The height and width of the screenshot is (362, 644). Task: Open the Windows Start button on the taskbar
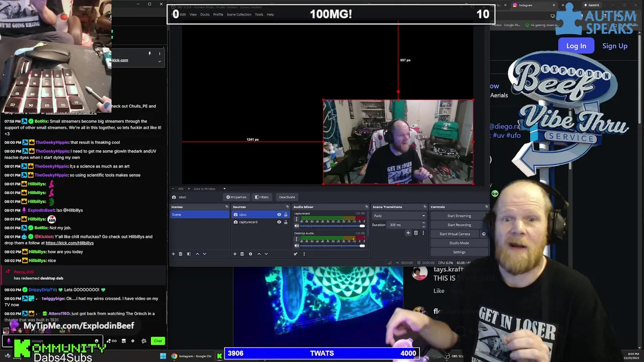(x=163, y=356)
